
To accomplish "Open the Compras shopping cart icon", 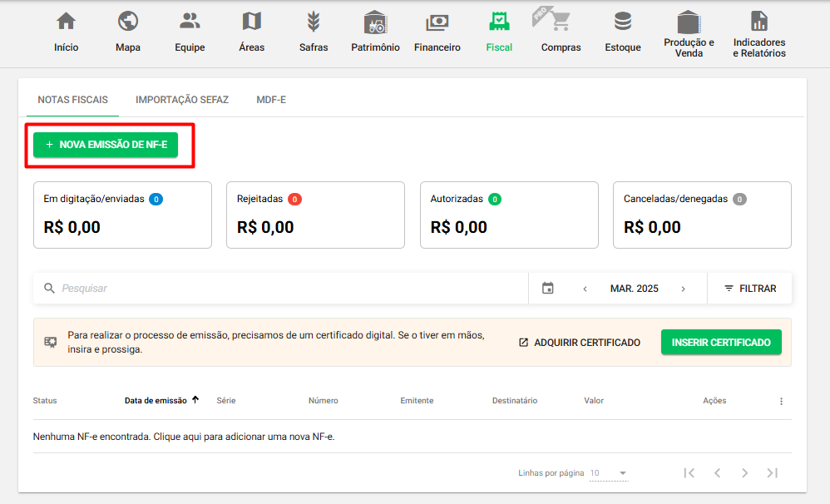I will click(x=561, y=22).
